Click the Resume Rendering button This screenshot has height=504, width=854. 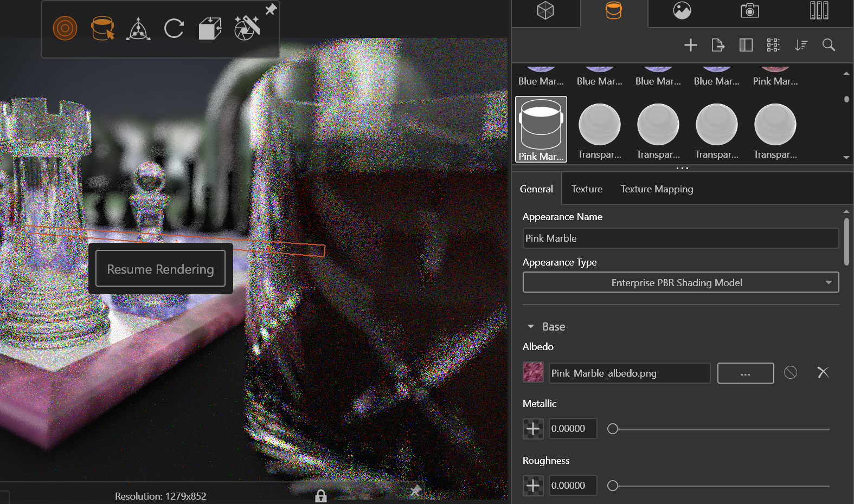pyautogui.click(x=160, y=269)
